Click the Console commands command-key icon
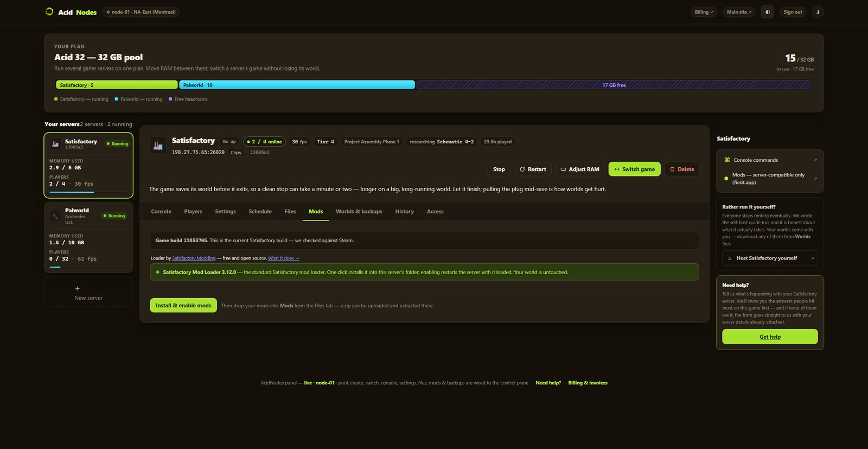This screenshot has width=868, height=449. [x=727, y=160]
